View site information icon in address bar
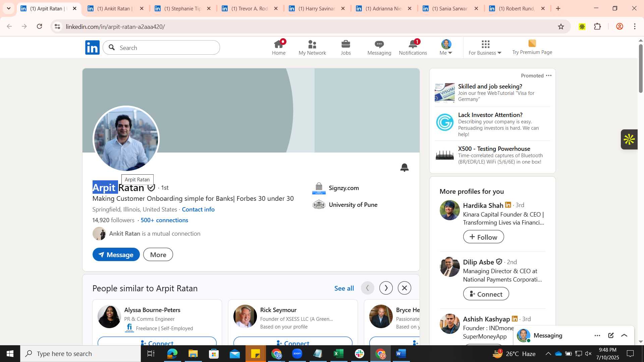 pos(57,26)
